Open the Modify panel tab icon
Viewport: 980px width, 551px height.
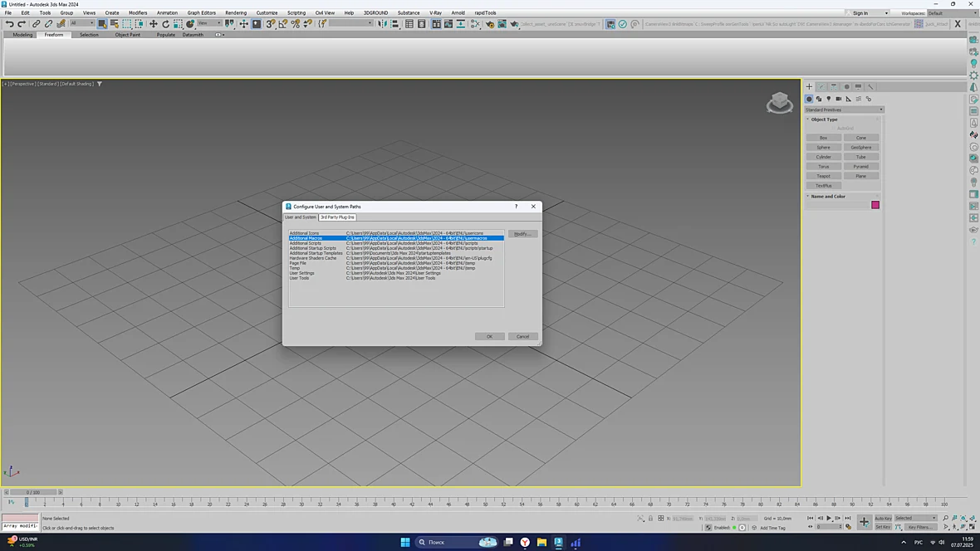pyautogui.click(x=821, y=87)
